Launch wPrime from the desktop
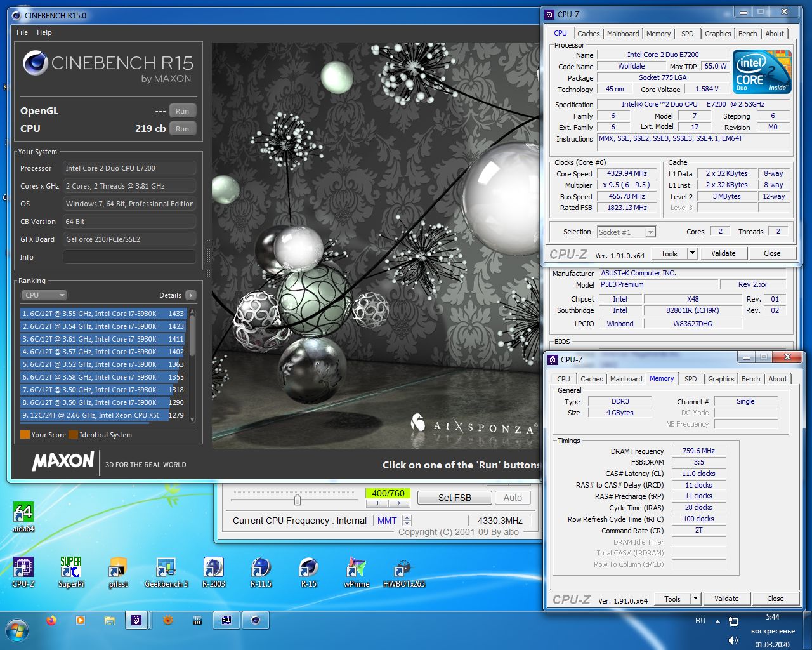812x650 pixels. (356, 571)
